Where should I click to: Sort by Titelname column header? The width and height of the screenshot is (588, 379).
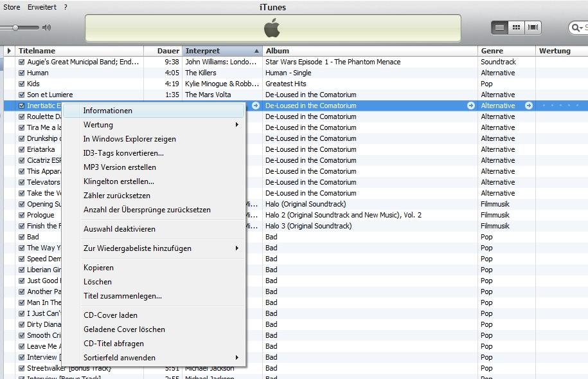click(80, 51)
